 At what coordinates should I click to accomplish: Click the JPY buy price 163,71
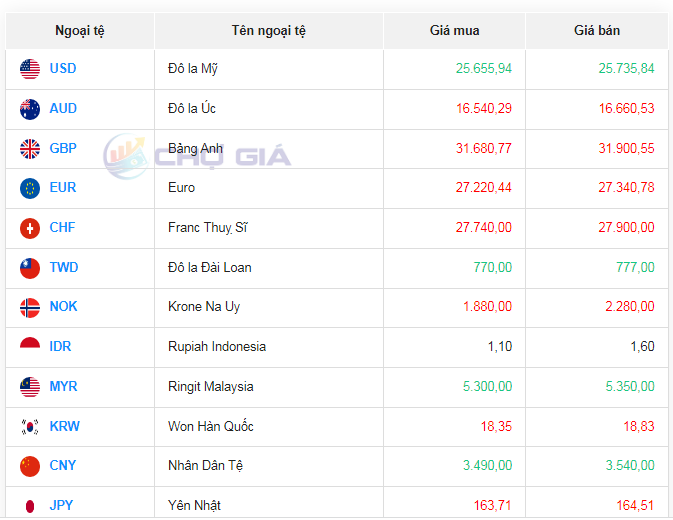coord(493,505)
